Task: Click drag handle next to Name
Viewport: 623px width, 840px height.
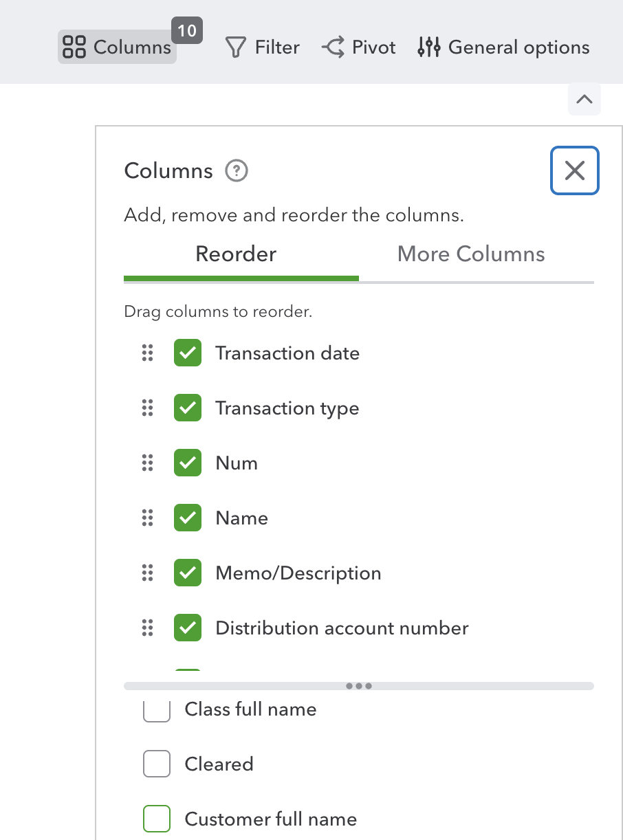Action: click(147, 518)
